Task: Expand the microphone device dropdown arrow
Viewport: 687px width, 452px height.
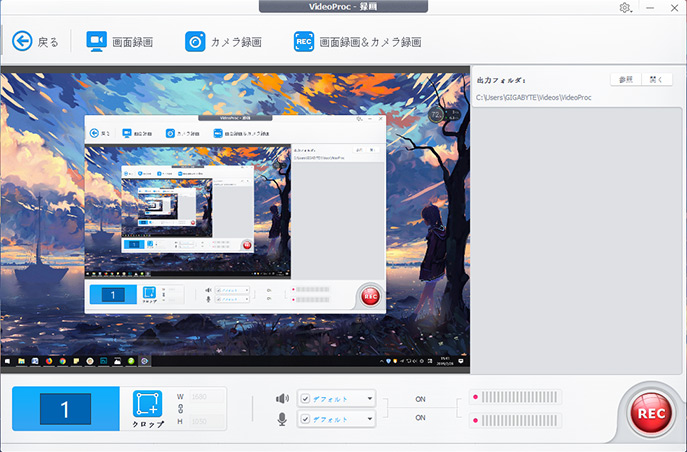Action: point(370,419)
